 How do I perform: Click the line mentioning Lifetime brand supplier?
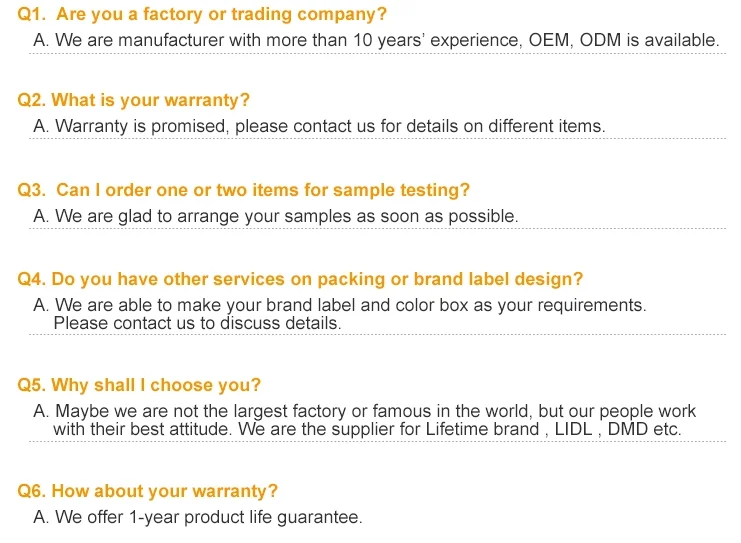367,429
